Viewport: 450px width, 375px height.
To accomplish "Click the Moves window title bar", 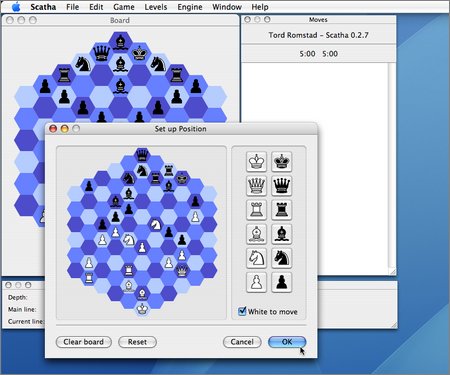I will [319, 20].
